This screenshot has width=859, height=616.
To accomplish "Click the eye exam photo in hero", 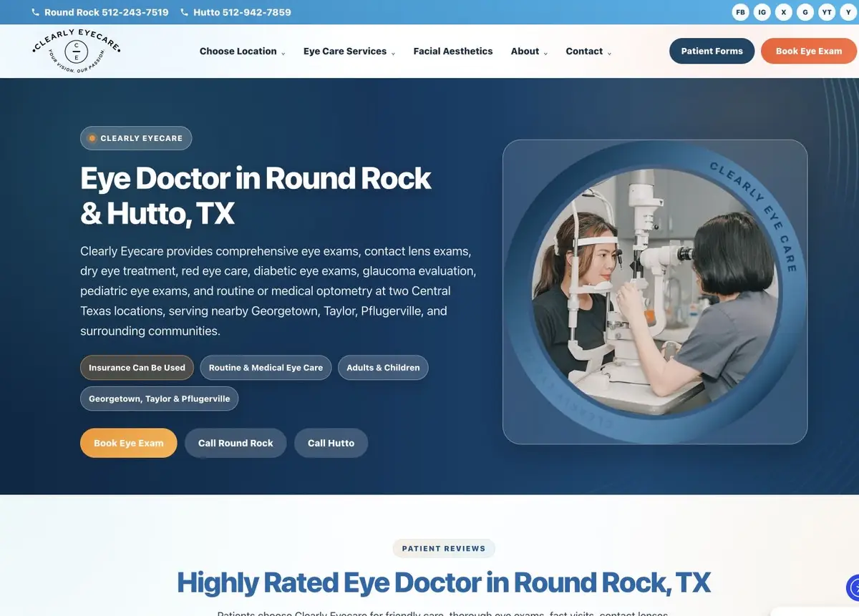I will pyautogui.click(x=655, y=292).
